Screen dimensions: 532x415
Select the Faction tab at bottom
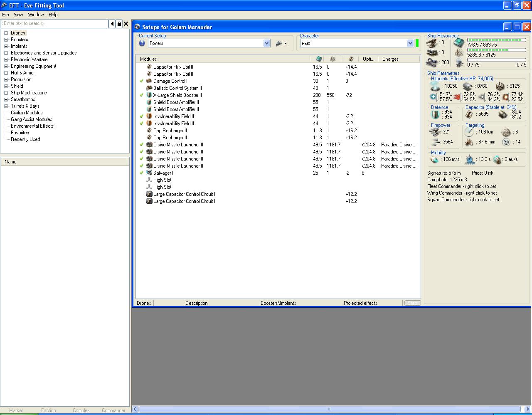(x=48, y=410)
